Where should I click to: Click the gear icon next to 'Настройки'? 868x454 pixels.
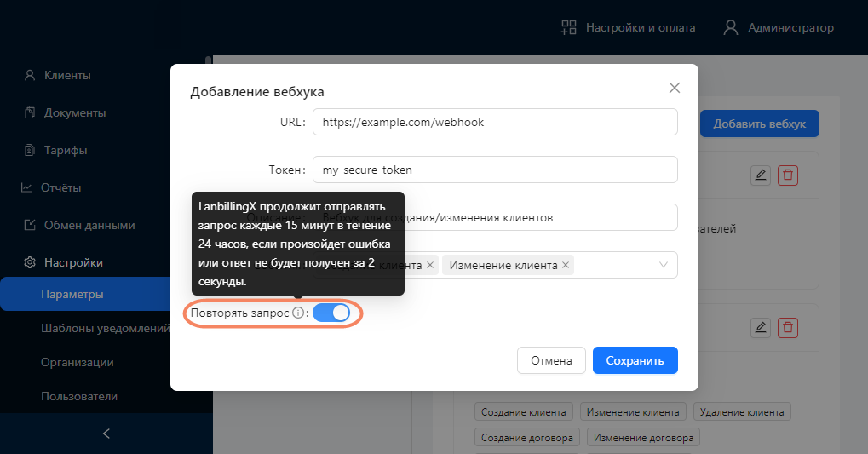click(x=30, y=262)
